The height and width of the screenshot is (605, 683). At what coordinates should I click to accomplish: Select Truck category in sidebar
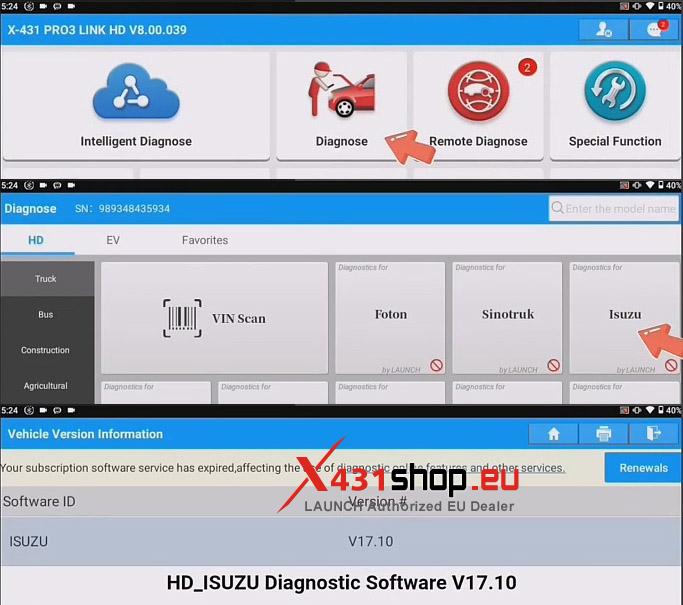pyautogui.click(x=46, y=279)
